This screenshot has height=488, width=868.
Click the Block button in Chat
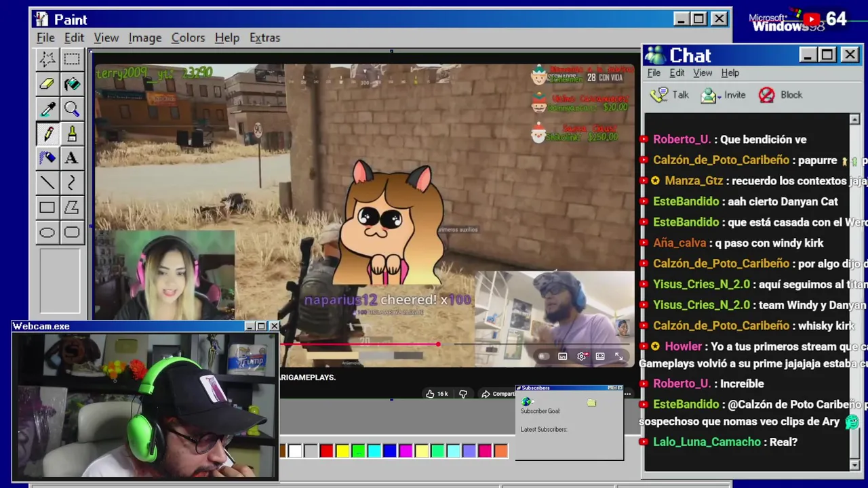pos(781,95)
